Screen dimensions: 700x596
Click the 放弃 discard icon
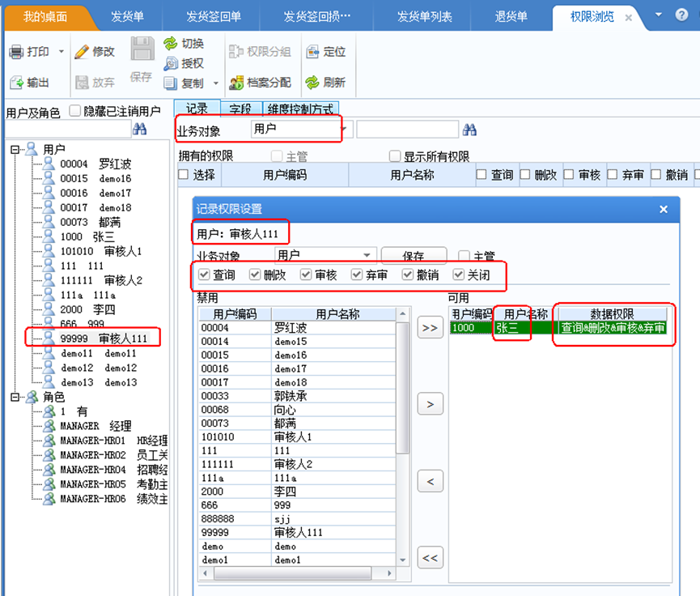(82, 83)
